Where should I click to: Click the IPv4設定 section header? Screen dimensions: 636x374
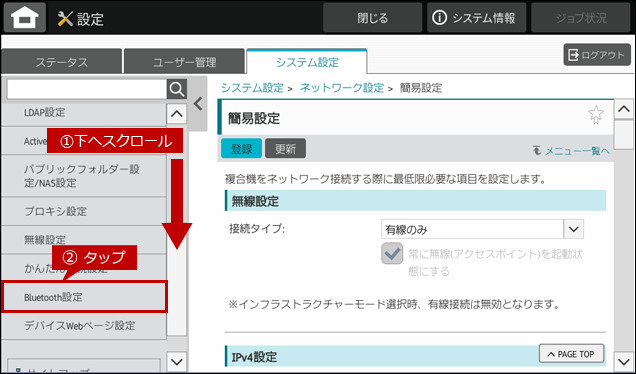(x=415, y=357)
